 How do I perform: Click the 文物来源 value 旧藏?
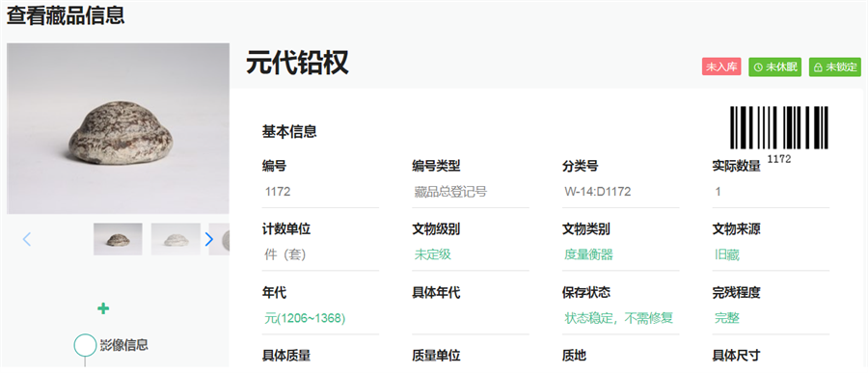(727, 254)
